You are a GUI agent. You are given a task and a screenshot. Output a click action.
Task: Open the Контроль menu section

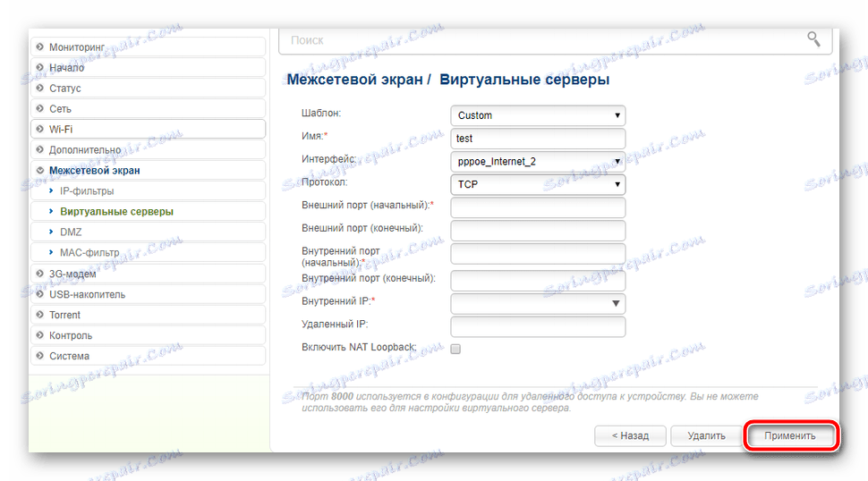tap(148, 335)
